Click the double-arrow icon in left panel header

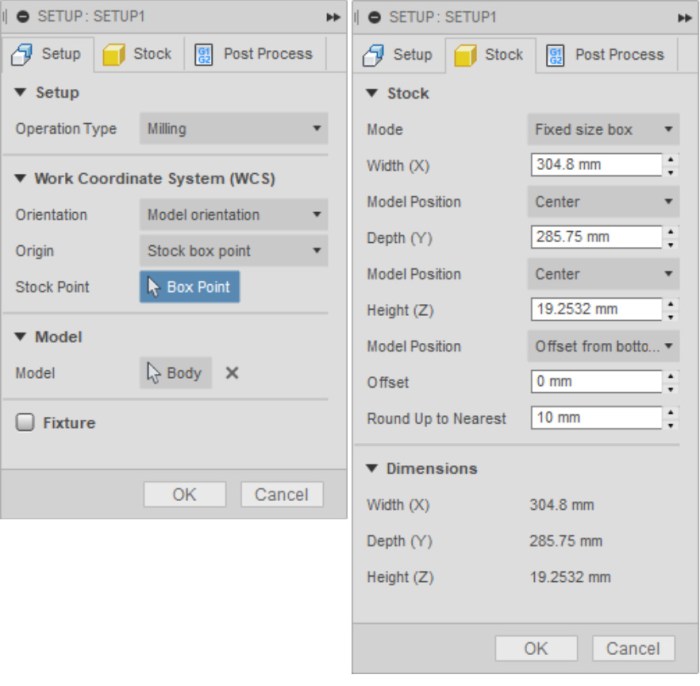tap(333, 17)
